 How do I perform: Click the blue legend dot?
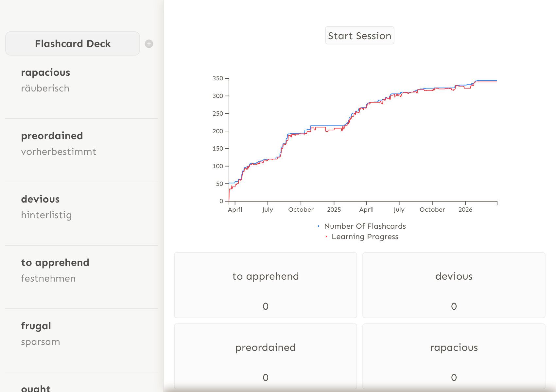[x=319, y=226]
